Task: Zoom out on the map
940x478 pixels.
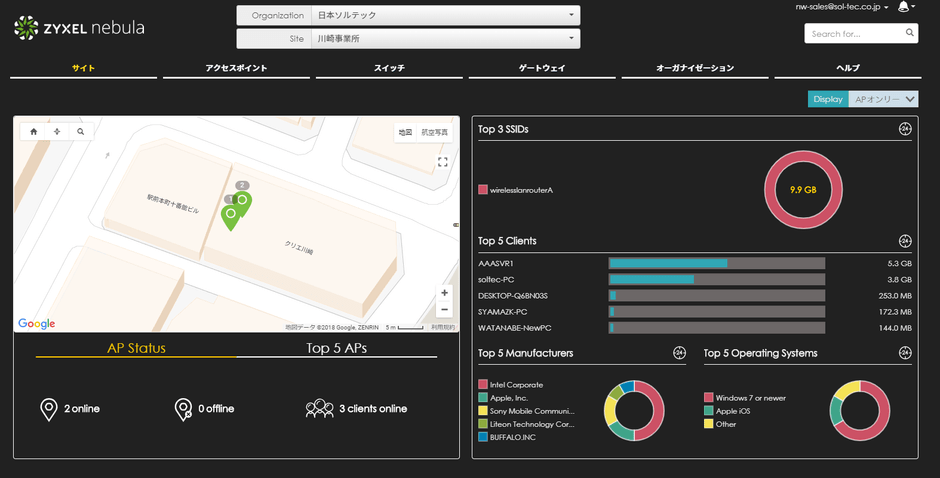Action: pos(444,310)
